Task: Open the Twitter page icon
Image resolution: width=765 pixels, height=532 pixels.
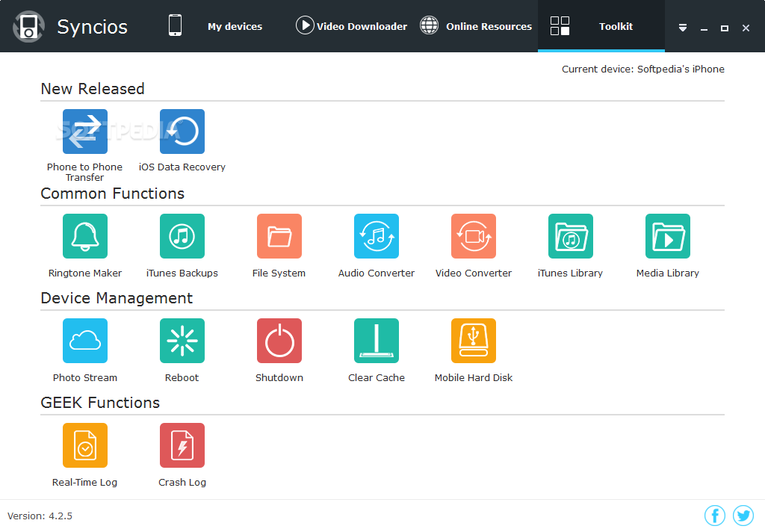Action: (x=743, y=516)
